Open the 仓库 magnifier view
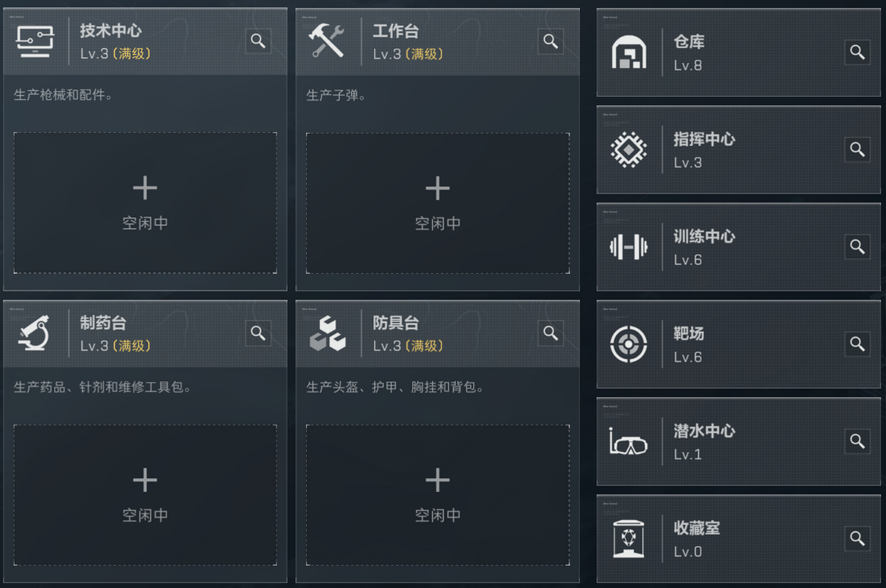Image resolution: width=886 pixels, height=588 pixels. pyautogui.click(x=856, y=52)
